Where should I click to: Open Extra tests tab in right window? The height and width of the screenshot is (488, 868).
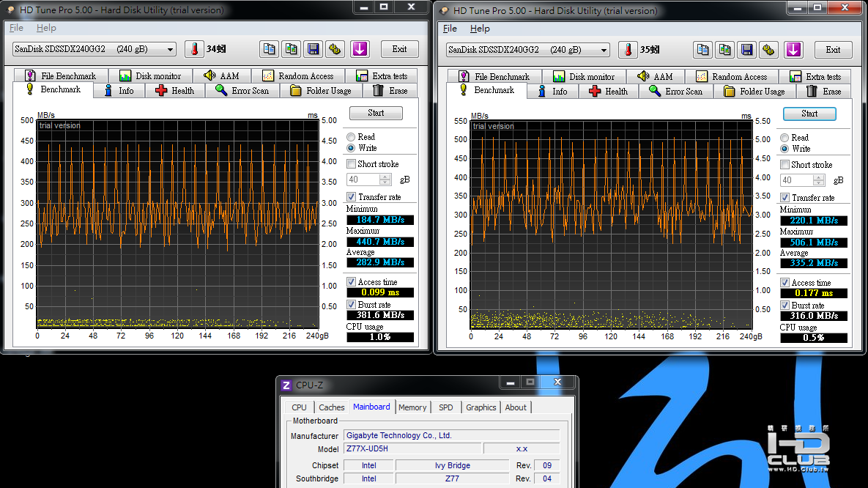pos(815,76)
